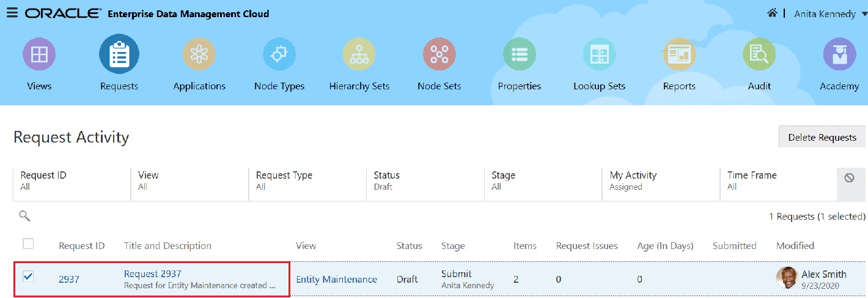Sort by the Submitted column header

coord(735,245)
